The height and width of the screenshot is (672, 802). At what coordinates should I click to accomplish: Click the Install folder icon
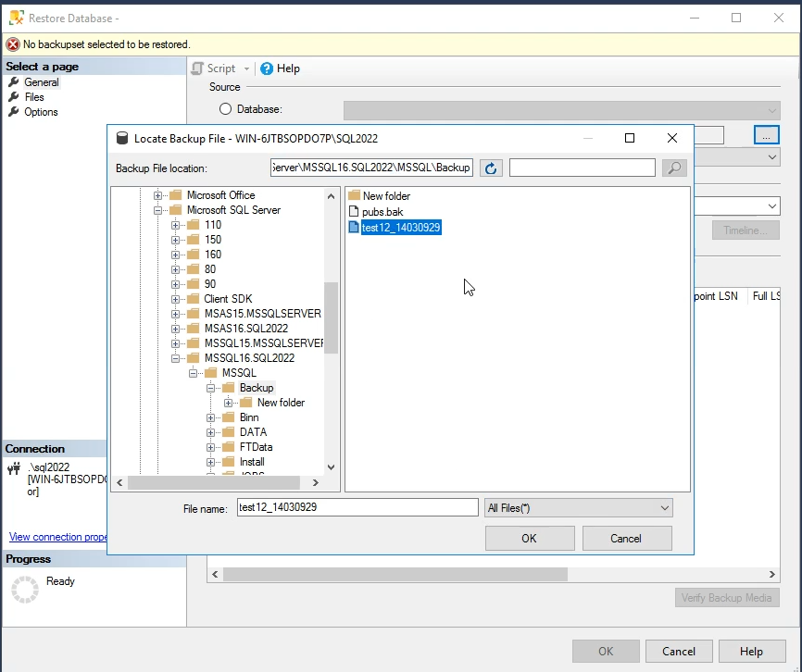228,462
